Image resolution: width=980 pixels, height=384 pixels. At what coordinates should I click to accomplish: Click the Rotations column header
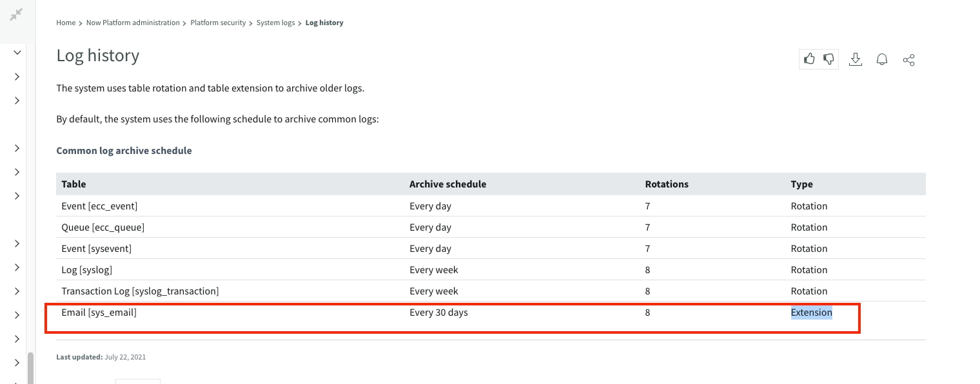point(667,184)
